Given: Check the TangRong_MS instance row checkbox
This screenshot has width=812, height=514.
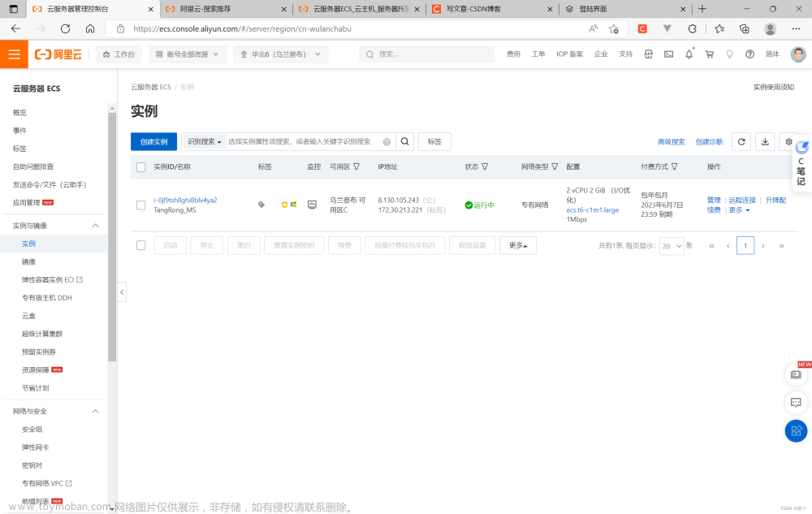Looking at the screenshot, I should click(x=140, y=205).
